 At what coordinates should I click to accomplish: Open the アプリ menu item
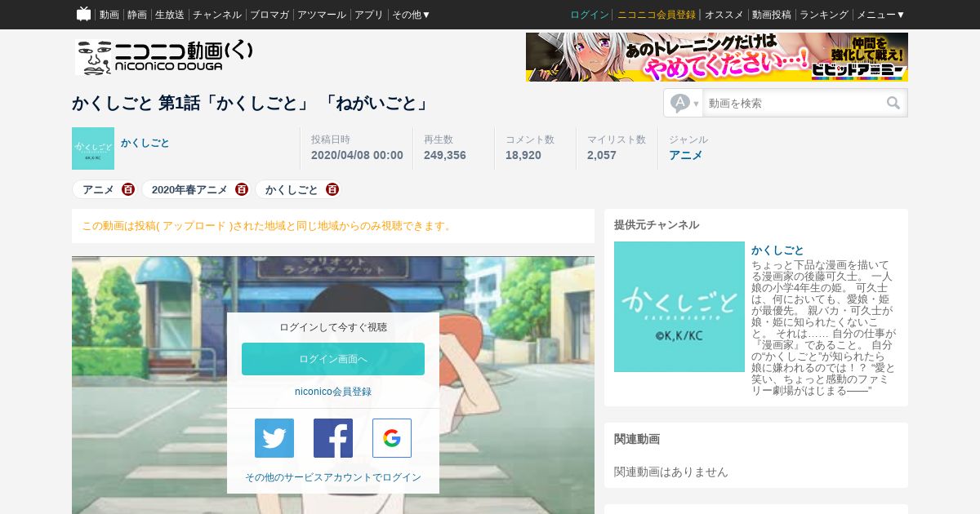(x=369, y=15)
